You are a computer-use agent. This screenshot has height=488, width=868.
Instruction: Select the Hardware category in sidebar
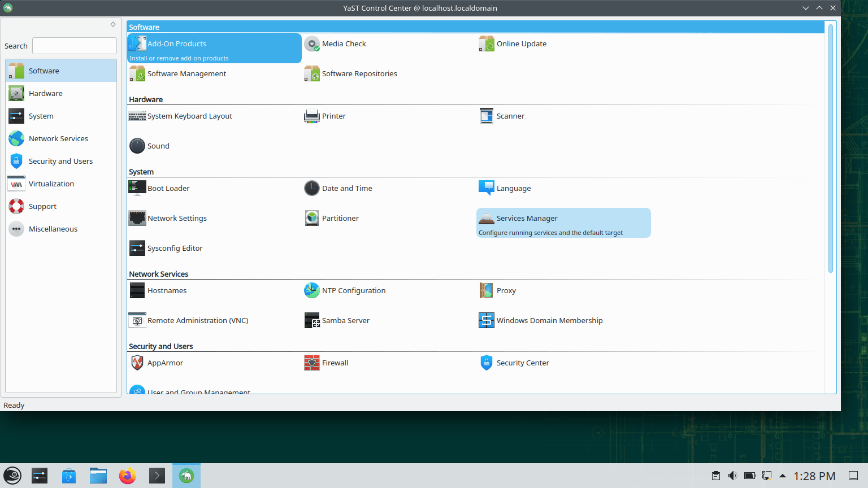pyautogui.click(x=61, y=93)
